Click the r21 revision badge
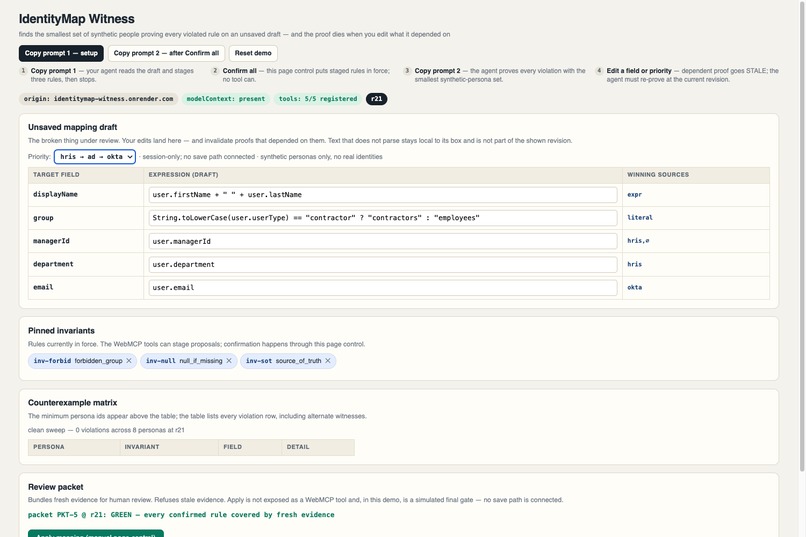 coord(376,99)
